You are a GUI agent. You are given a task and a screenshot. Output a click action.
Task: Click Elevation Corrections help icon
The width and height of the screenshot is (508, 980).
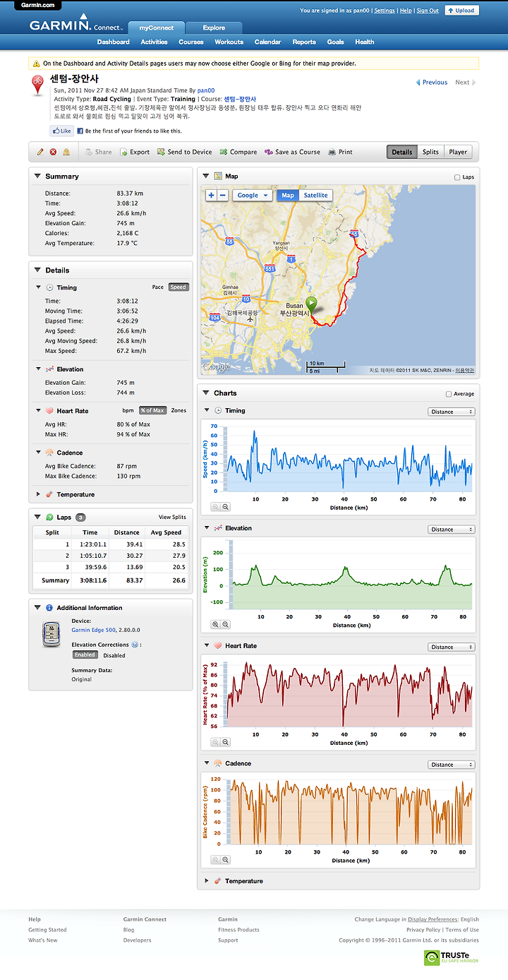pyautogui.click(x=135, y=645)
